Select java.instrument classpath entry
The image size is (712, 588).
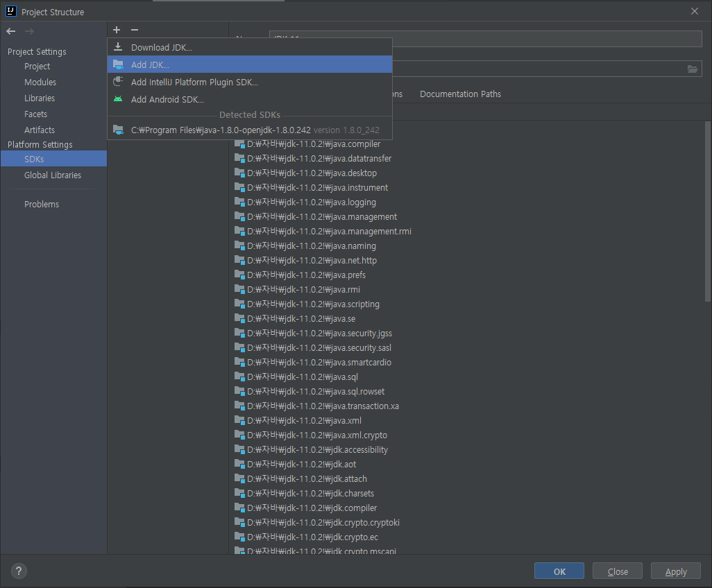317,187
